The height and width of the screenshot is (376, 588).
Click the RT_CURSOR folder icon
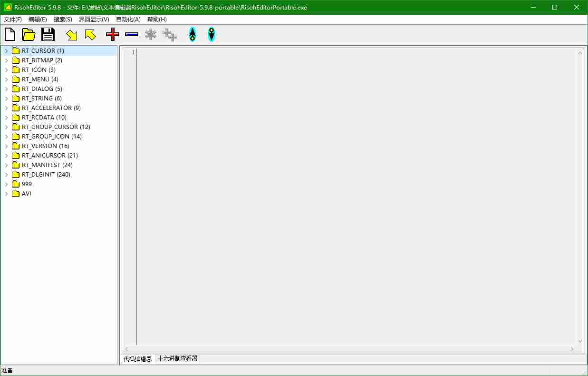tap(15, 50)
